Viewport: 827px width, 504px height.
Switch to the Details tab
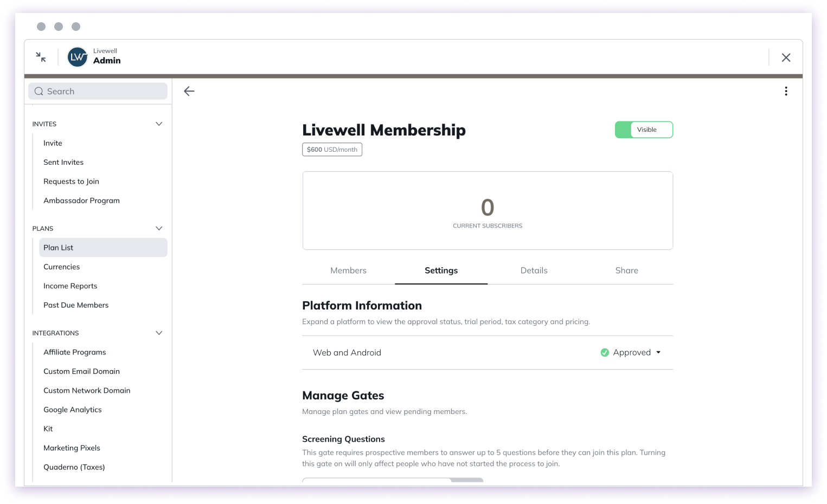point(534,270)
